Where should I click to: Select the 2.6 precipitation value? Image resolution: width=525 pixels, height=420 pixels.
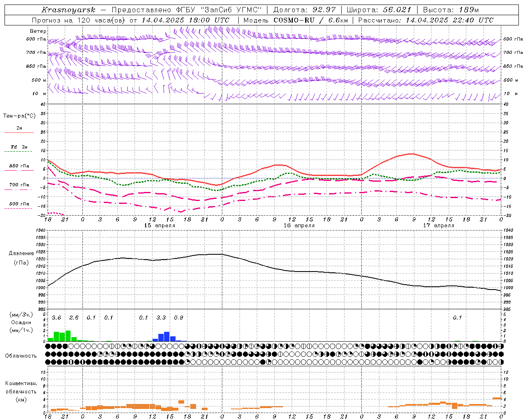[74, 318]
